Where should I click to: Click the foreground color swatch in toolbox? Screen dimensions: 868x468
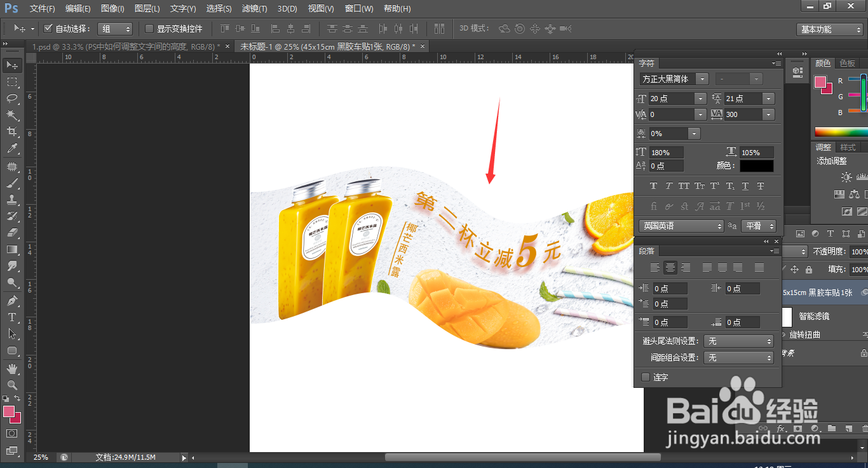coord(9,411)
